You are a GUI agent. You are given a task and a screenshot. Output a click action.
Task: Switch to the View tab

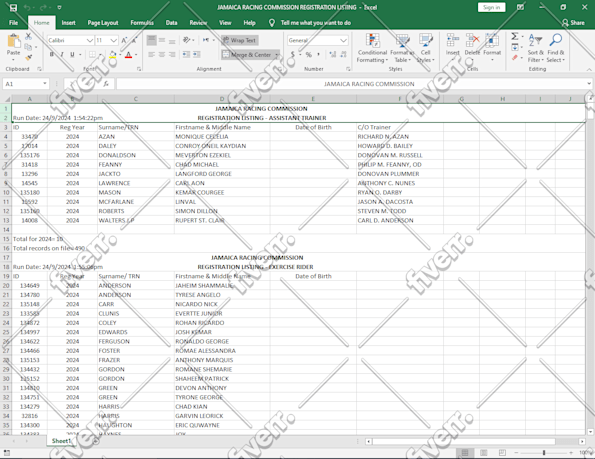click(x=225, y=23)
